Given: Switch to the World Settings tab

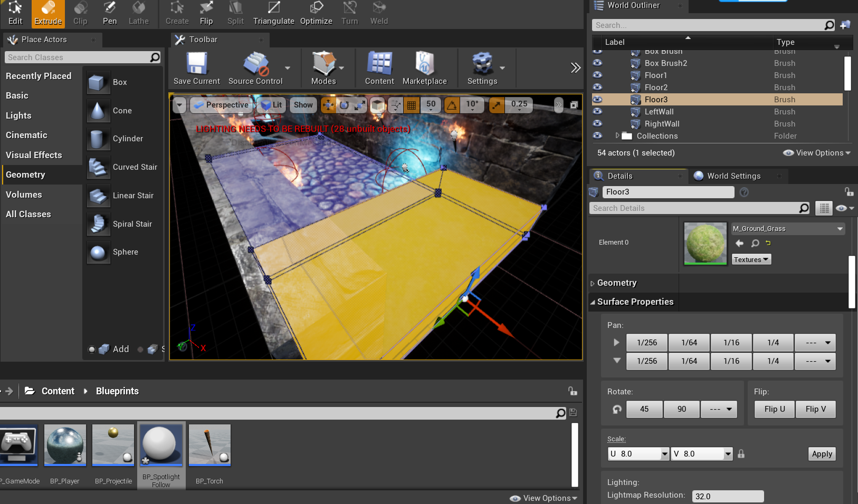Looking at the screenshot, I should (733, 176).
